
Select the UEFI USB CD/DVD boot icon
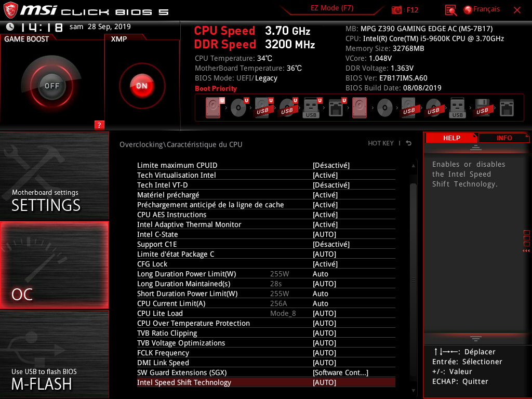288,108
